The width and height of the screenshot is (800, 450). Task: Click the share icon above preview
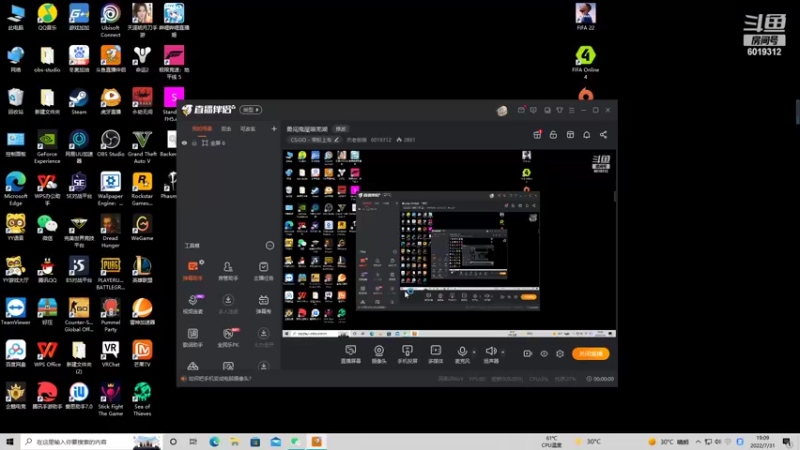pos(604,135)
